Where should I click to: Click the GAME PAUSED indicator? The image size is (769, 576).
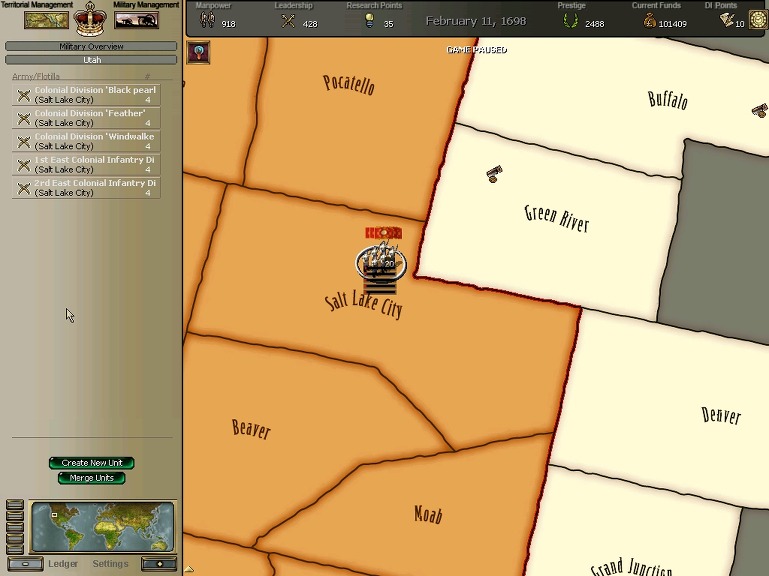[x=477, y=50]
